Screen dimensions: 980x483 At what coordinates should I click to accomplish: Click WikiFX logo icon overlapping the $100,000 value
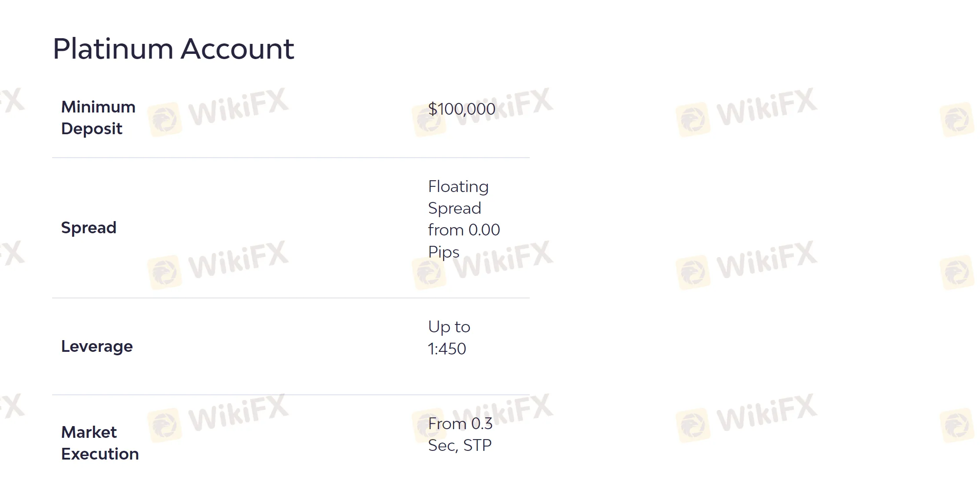click(429, 120)
